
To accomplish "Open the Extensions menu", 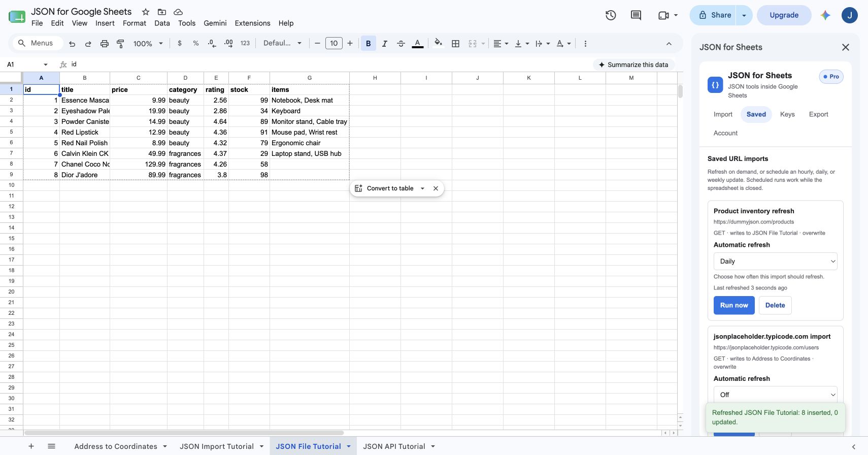I will tap(252, 23).
